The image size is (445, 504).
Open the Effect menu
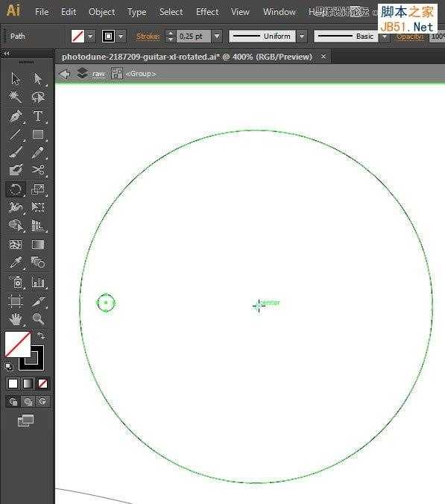(207, 12)
